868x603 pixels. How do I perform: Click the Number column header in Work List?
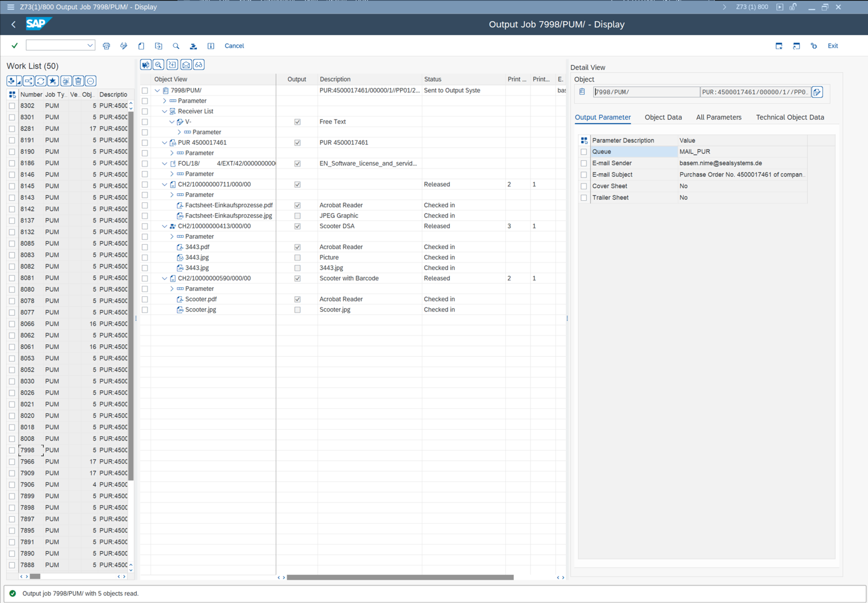(x=31, y=94)
